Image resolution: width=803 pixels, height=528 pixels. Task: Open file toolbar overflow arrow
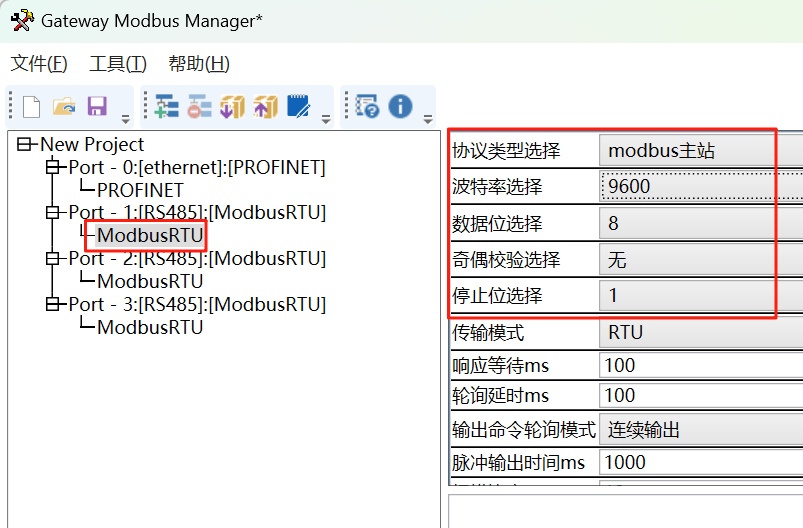pyautogui.click(x=125, y=119)
